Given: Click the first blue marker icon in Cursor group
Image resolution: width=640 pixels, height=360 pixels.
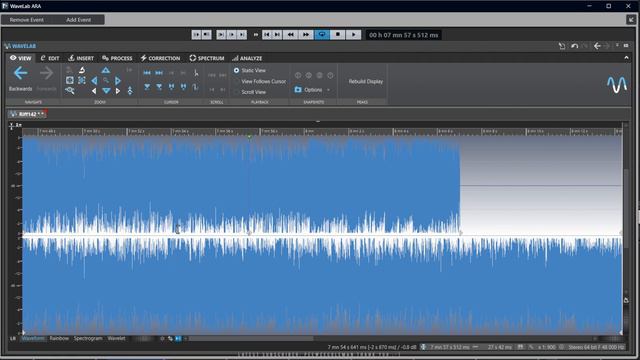Looking at the screenshot, I should coord(147,87).
